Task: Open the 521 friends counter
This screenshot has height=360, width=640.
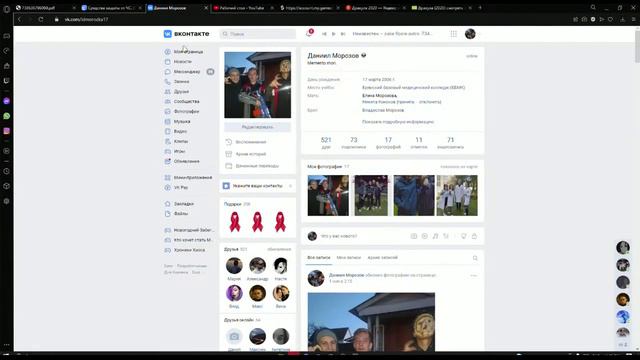Action: coord(326,143)
